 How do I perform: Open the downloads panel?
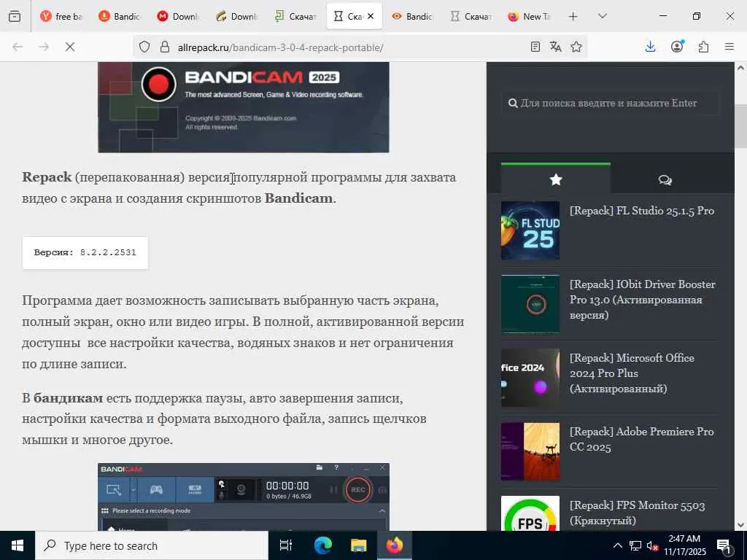tap(650, 47)
